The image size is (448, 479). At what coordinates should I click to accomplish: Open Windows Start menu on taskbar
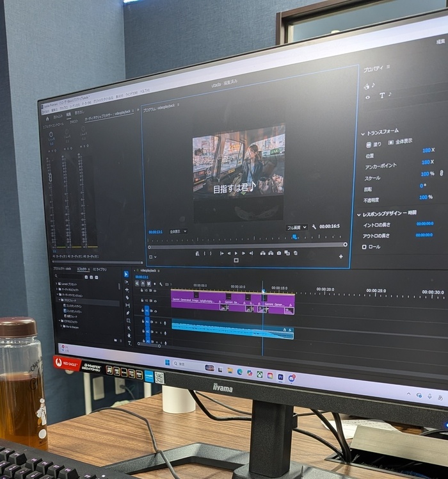coord(168,363)
